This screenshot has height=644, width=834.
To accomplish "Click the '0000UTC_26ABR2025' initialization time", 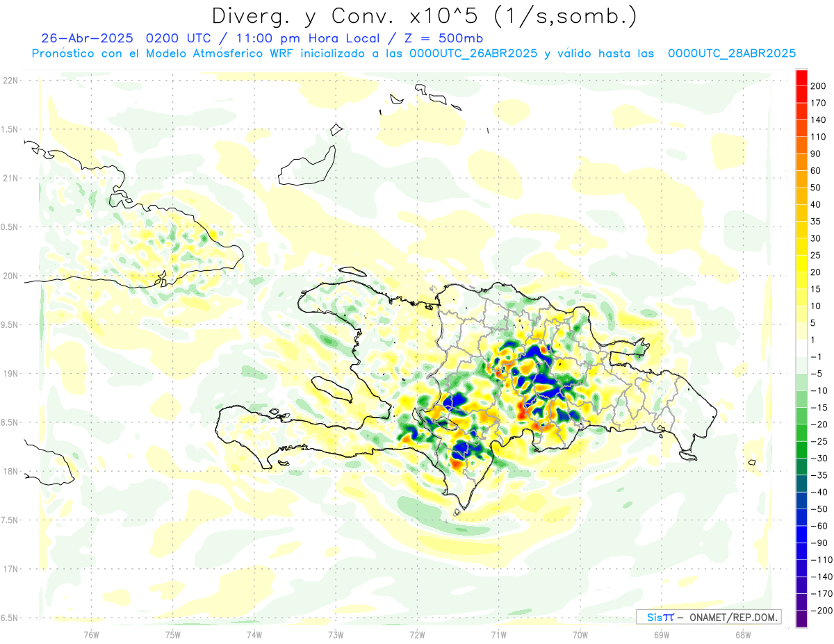I will click(x=473, y=53).
